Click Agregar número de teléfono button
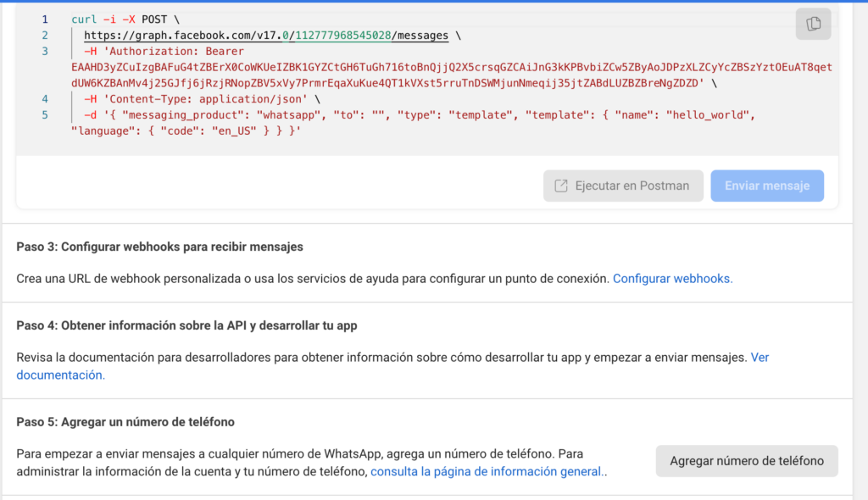Image resolution: width=868 pixels, height=500 pixels. tap(746, 461)
